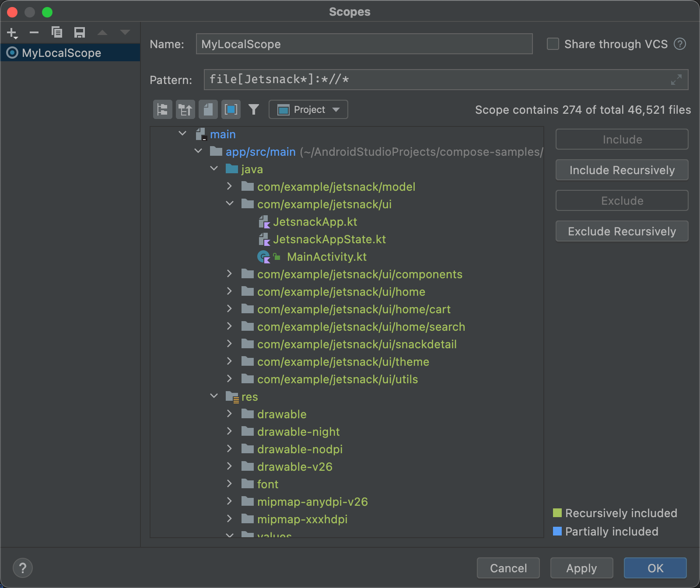
Task: Click the Copy scope configuration icon
Action: tap(57, 32)
